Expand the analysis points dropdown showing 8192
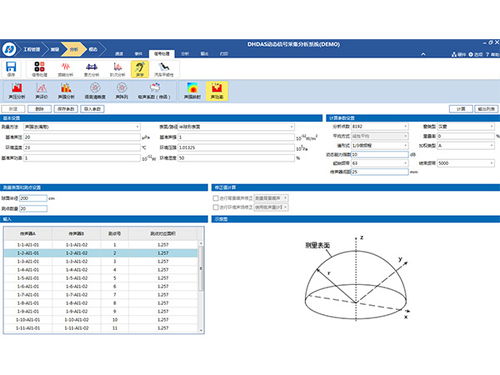500x375 pixels. 380,126
